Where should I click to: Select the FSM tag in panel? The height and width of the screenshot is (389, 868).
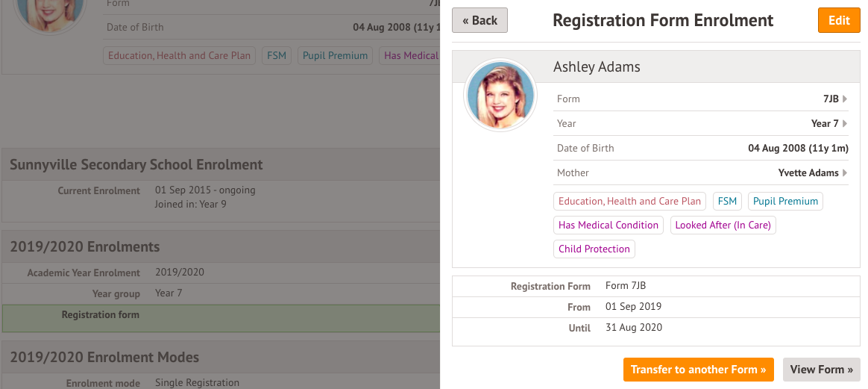click(727, 201)
